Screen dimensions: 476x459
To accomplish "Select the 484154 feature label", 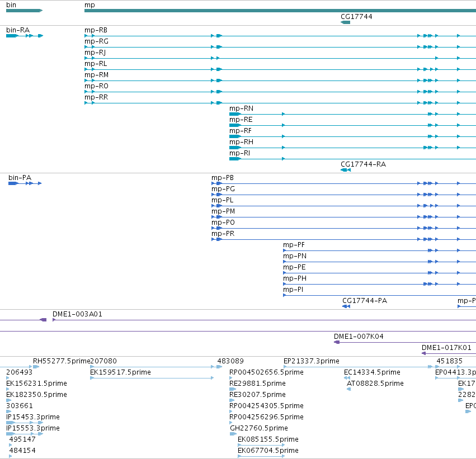I will tap(22, 451).
